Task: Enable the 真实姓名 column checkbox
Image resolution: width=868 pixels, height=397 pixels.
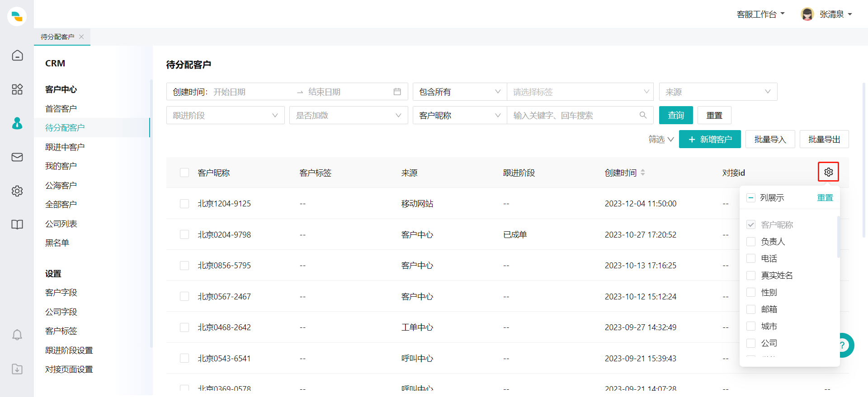Action: (751, 276)
